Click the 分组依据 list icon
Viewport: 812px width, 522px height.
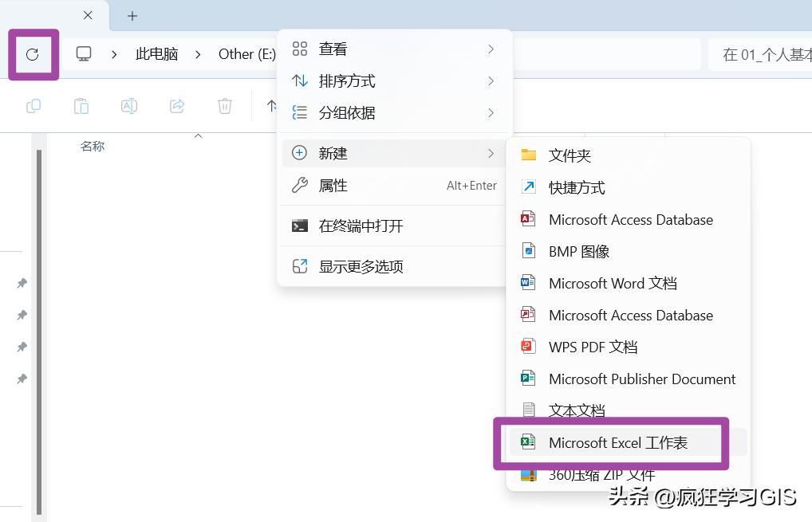coord(300,112)
